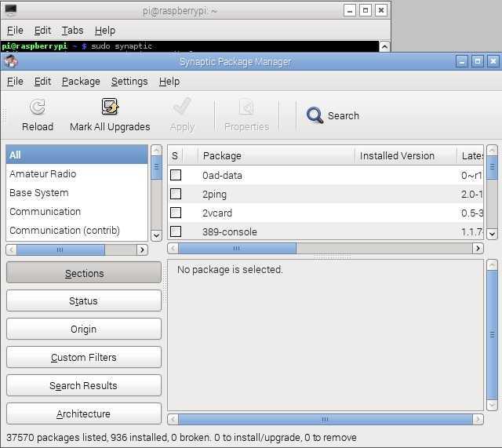
Task: Click the description pane vertical scrollbar thumb
Action: pyautogui.click(x=492, y=335)
